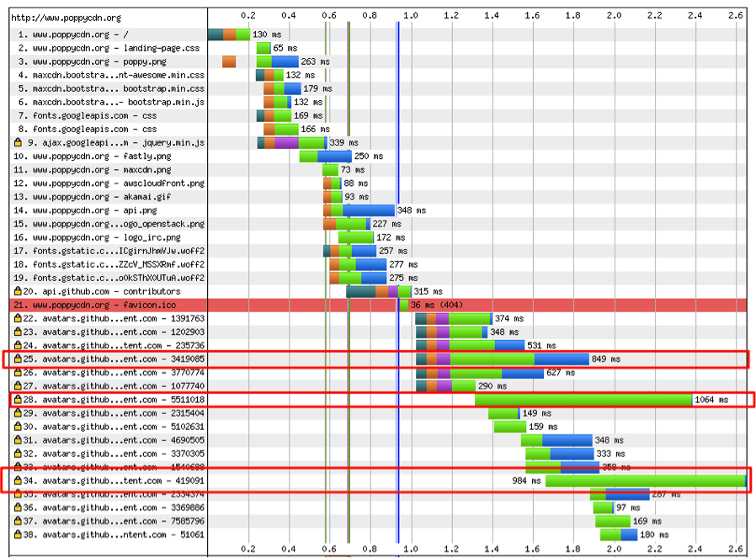The width and height of the screenshot is (756, 558).
Task: Click the long green bar for request 5511018
Action: pos(583,400)
